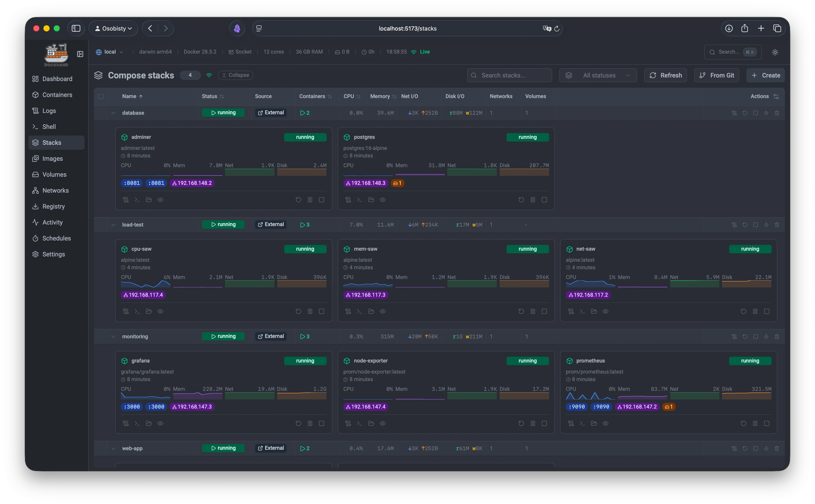
Task: Open the local environment dropdown
Action: pyautogui.click(x=110, y=52)
